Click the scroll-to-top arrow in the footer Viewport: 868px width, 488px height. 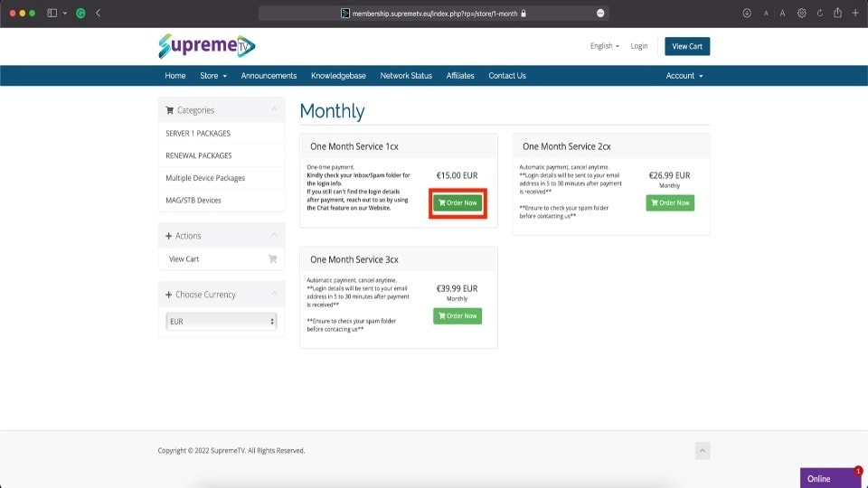click(702, 450)
